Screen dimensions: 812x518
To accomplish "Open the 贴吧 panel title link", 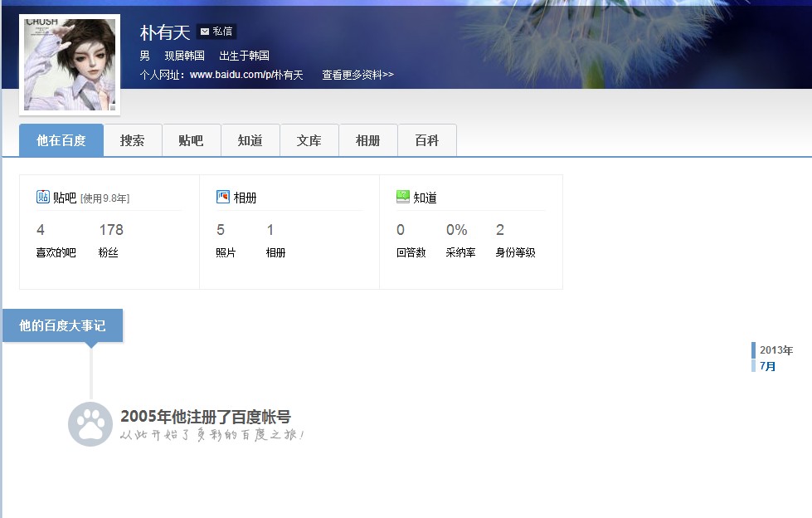I will (65, 198).
